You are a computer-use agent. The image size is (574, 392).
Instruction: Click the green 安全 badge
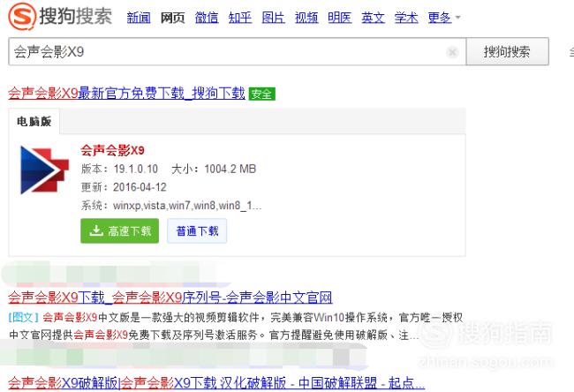261,94
